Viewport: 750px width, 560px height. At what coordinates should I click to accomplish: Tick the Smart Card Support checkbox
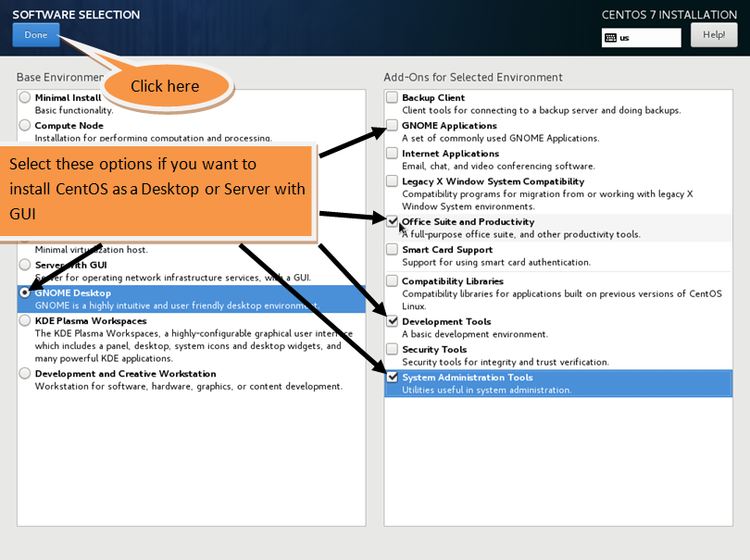pyautogui.click(x=393, y=249)
